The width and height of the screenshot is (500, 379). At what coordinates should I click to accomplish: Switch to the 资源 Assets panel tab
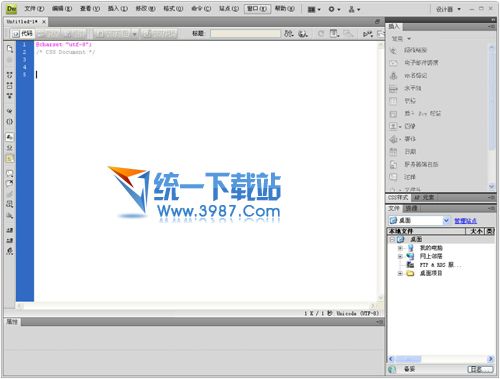pos(411,208)
